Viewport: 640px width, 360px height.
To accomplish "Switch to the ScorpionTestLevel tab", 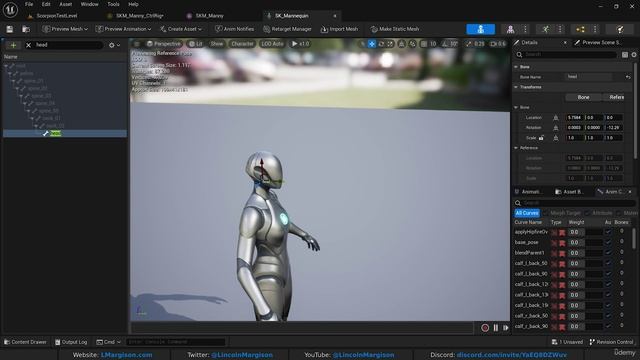I will pyautogui.click(x=57, y=16).
